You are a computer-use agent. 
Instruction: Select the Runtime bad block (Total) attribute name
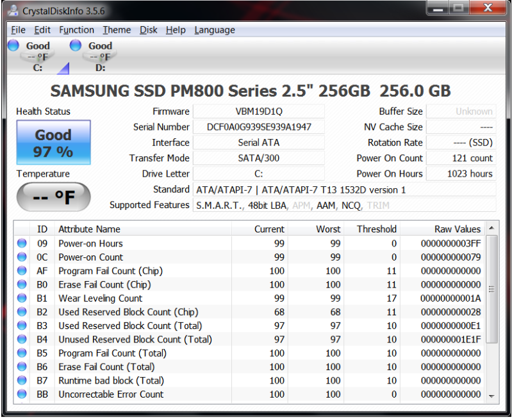click(x=111, y=380)
